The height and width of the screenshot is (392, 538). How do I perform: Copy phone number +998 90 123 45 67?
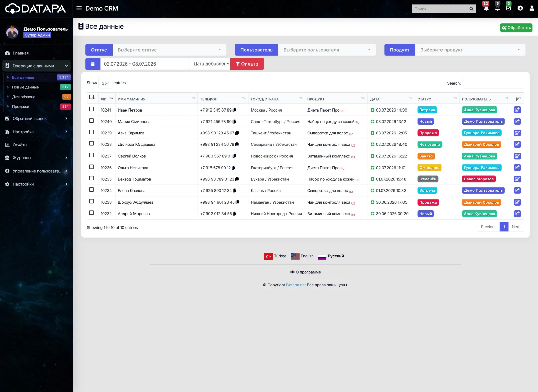click(x=237, y=133)
